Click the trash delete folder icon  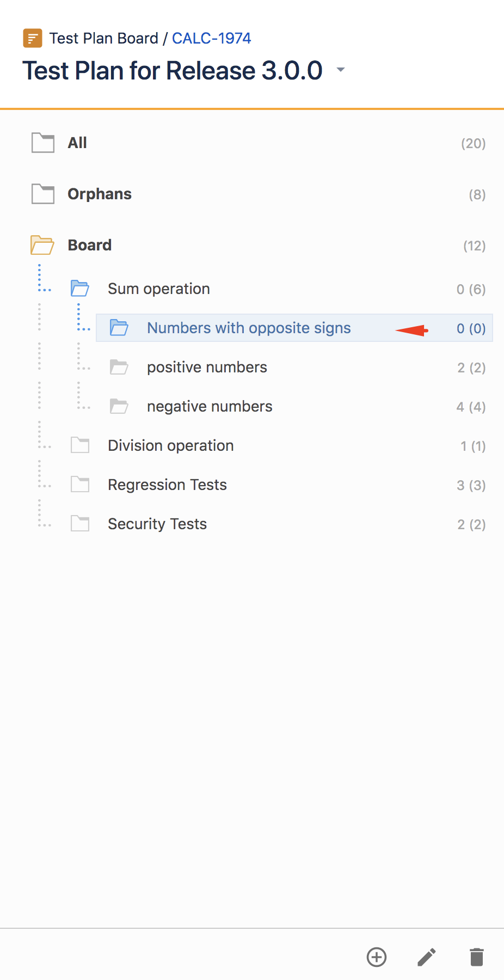pos(477,957)
